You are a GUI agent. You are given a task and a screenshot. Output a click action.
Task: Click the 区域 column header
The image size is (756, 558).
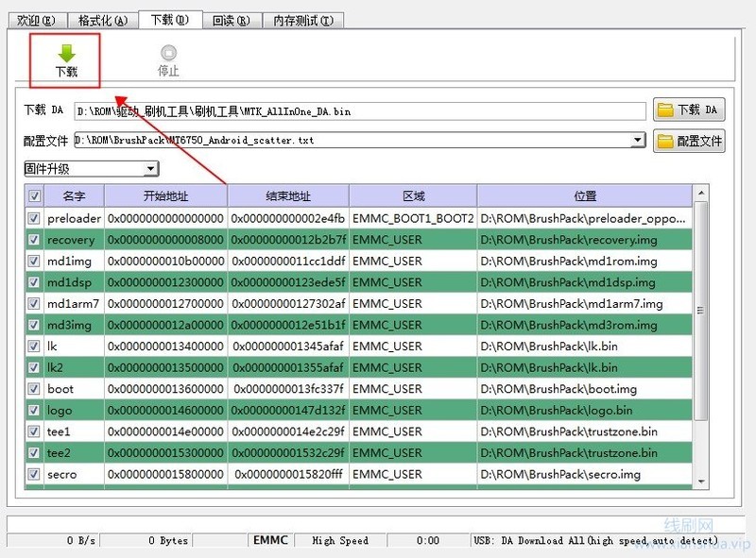[x=413, y=196]
